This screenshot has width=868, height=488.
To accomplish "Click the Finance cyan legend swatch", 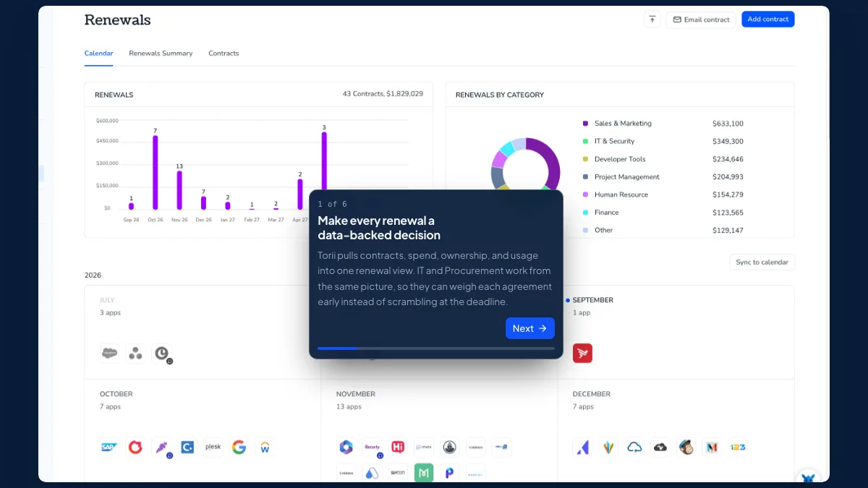I will coord(585,213).
